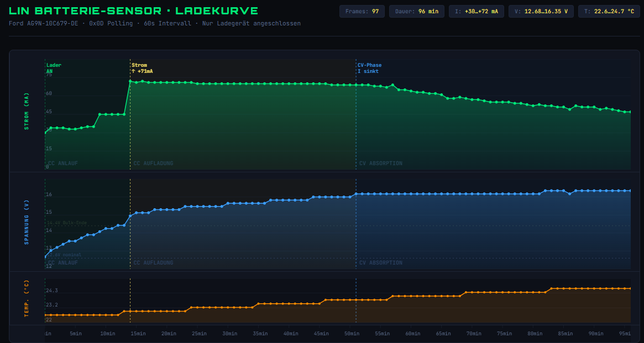Select the voltage range badge 12.68…16.35 V

(541, 11)
